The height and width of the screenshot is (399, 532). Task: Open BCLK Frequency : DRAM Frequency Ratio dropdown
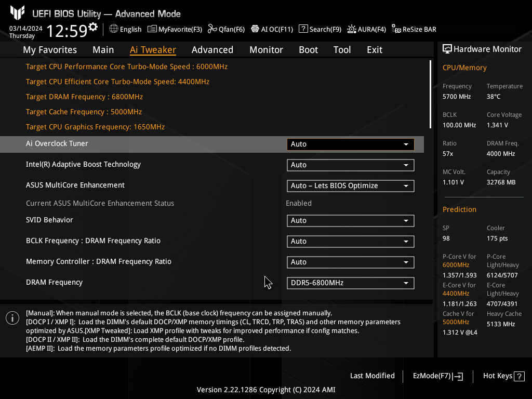(351, 241)
